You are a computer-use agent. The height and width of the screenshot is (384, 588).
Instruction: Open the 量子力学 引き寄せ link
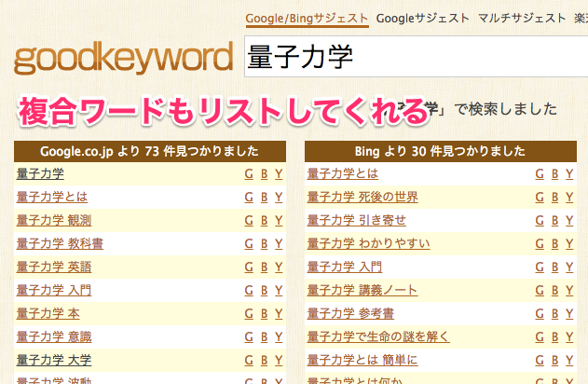tap(356, 220)
